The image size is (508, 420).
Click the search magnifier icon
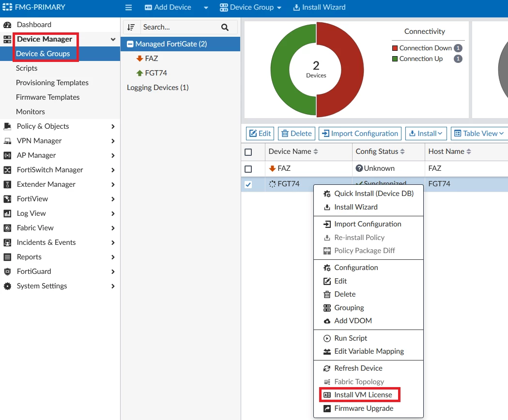[225, 27]
